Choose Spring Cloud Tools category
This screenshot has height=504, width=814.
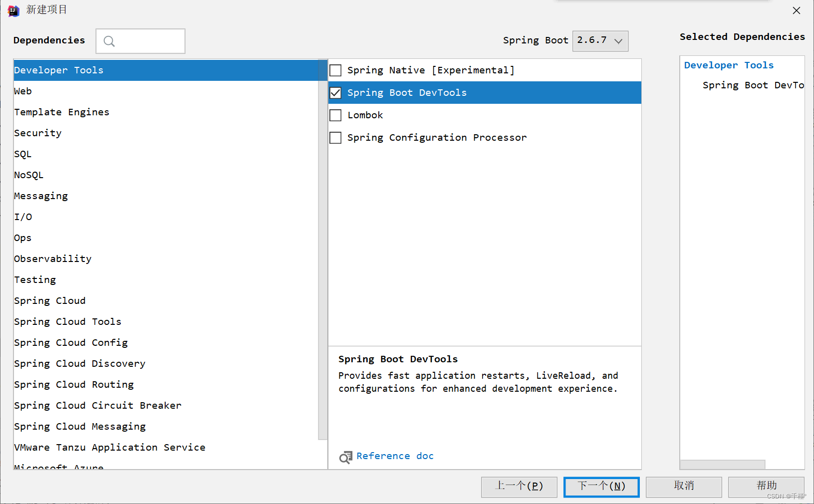click(x=166, y=322)
